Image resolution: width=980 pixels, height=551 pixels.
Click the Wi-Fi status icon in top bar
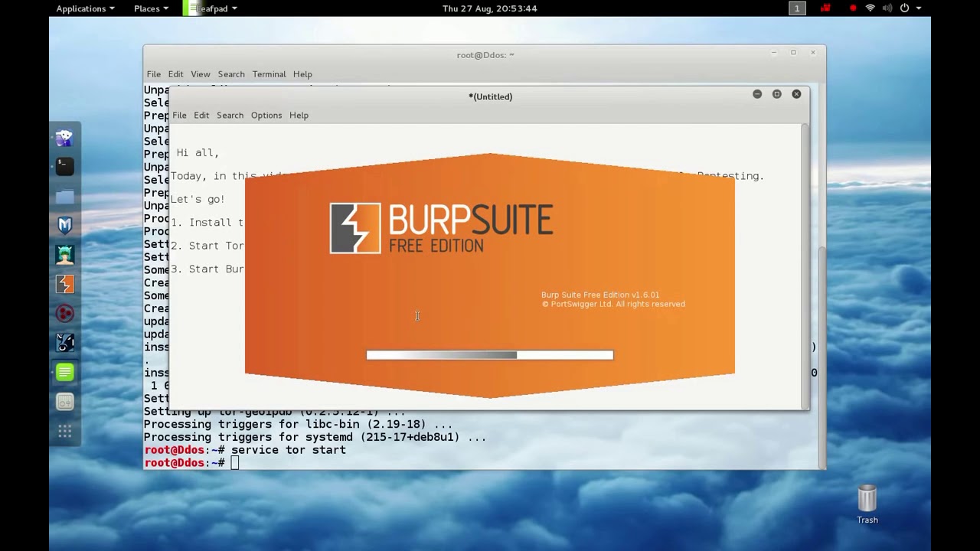click(871, 8)
